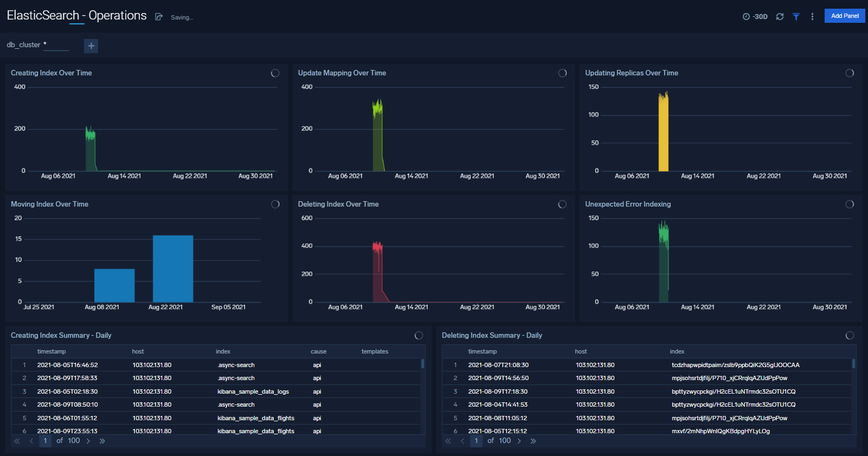Screen dimensions: 868x456
Task: Click the scrollbar in Creating Index Summary table
Action: pyautogui.click(x=423, y=364)
